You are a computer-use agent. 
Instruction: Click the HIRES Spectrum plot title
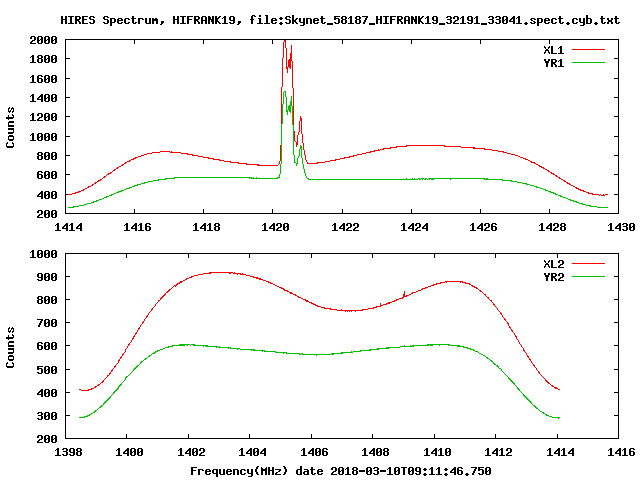[340, 20]
